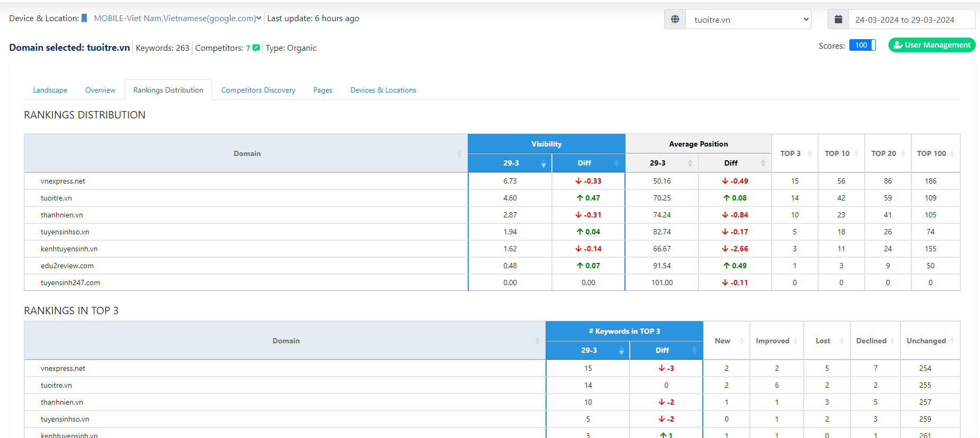Open the Landscape tab
The image size is (980, 438).
[50, 90]
